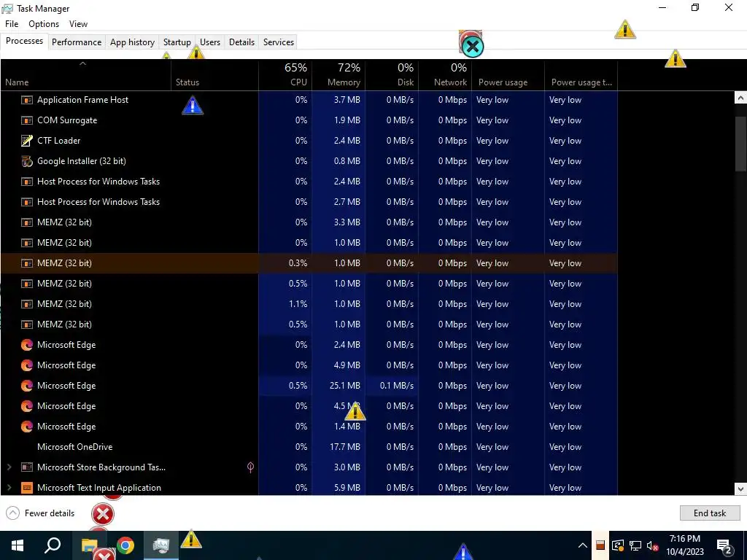
Task: Open the File menu
Action: 12,24
